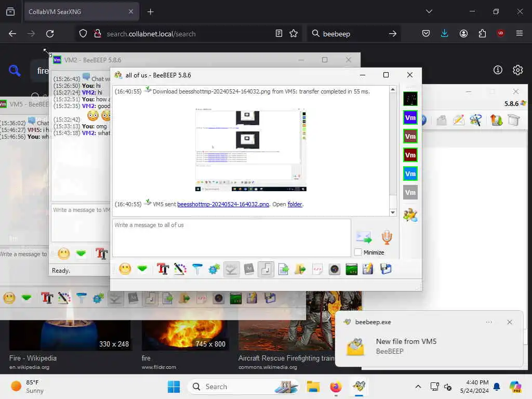Open emoticons picker in all of us chat
Viewport: 532px width, 399px height.
point(125,270)
